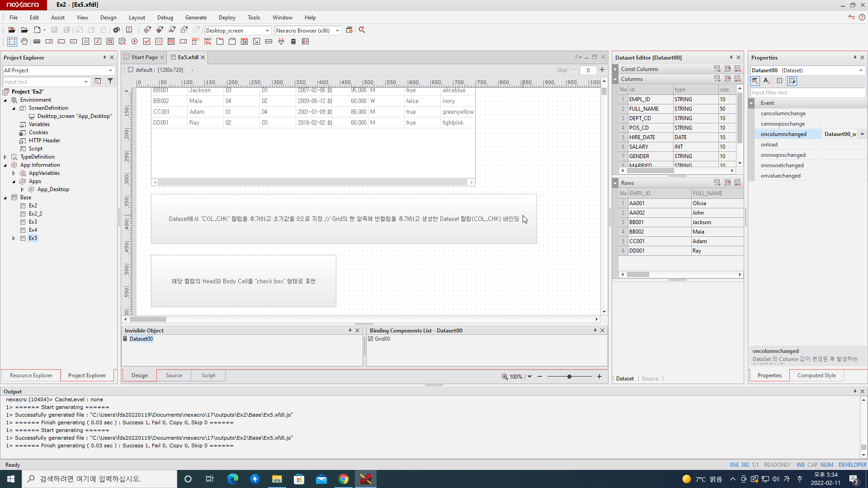Select the Hand pan tool
The height and width of the screenshot is (488, 868).
tap(24, 42)
